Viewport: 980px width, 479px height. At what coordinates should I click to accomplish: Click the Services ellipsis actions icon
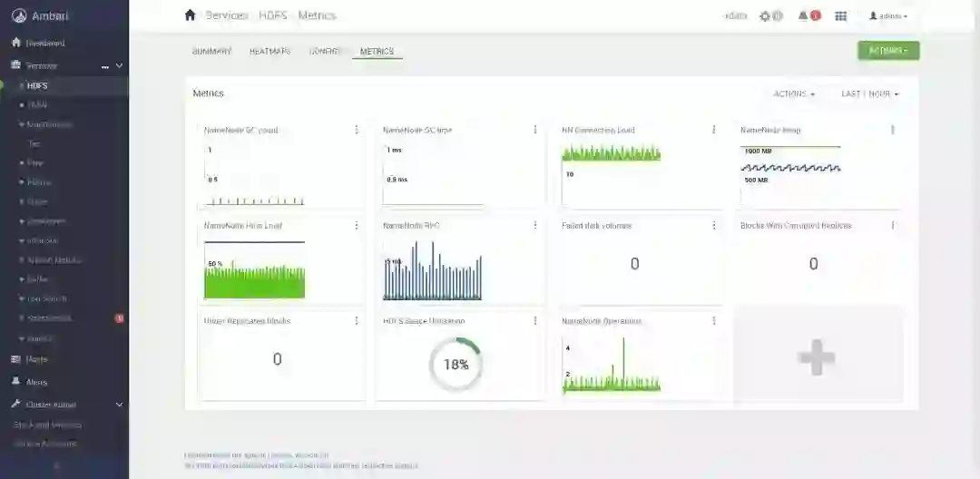[x=105, y=66]
